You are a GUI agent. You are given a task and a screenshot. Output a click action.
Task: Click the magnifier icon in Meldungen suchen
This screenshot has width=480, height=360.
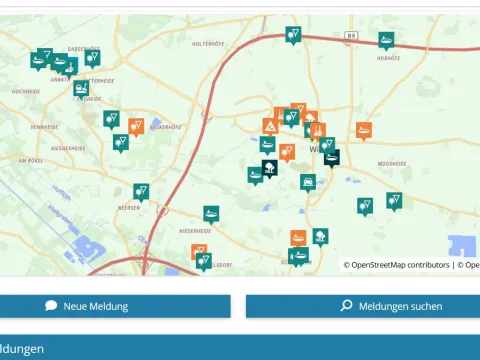(346, 305)
